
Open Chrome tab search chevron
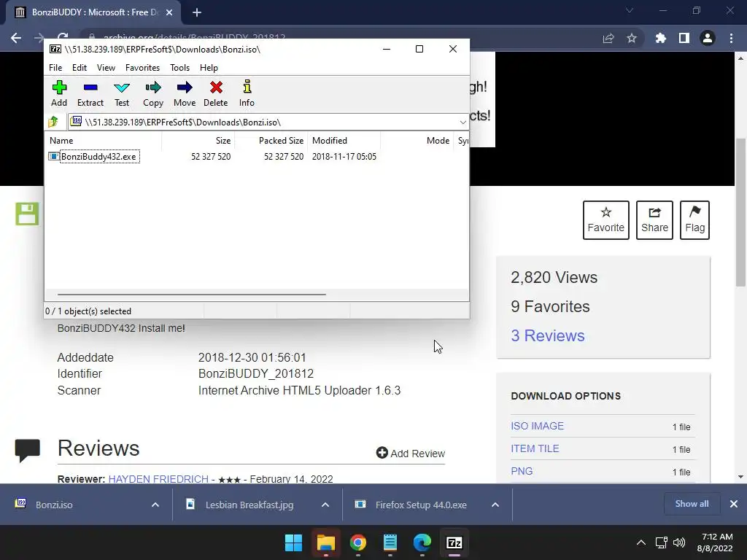coord(630,10)
